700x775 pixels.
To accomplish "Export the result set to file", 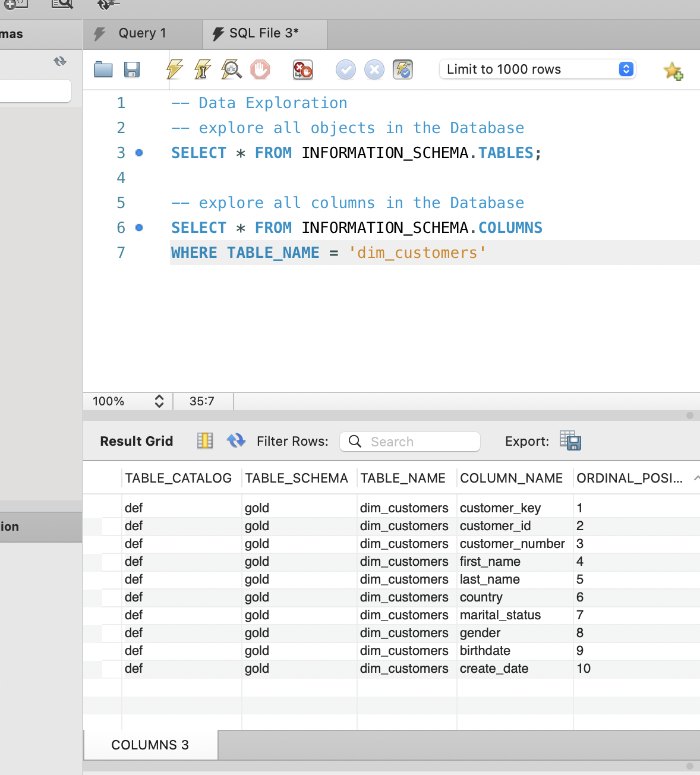I will point(570,440).
